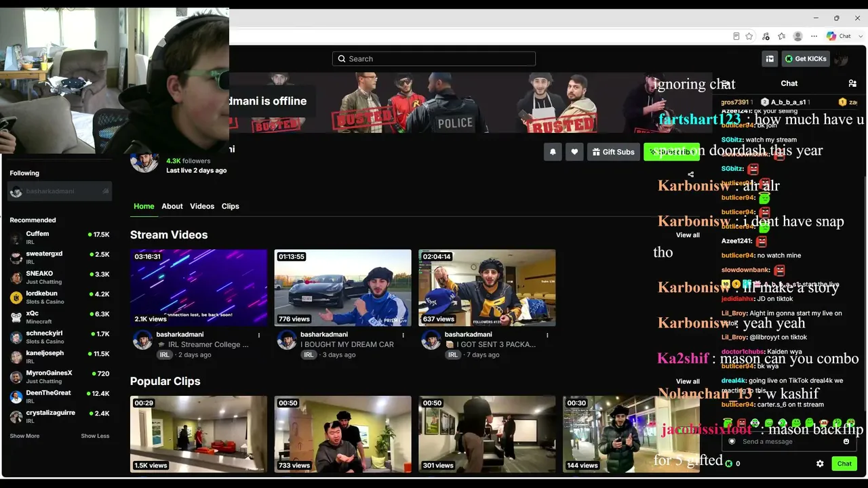
Task: Show less recommended channels
Action: coord(95,436)
